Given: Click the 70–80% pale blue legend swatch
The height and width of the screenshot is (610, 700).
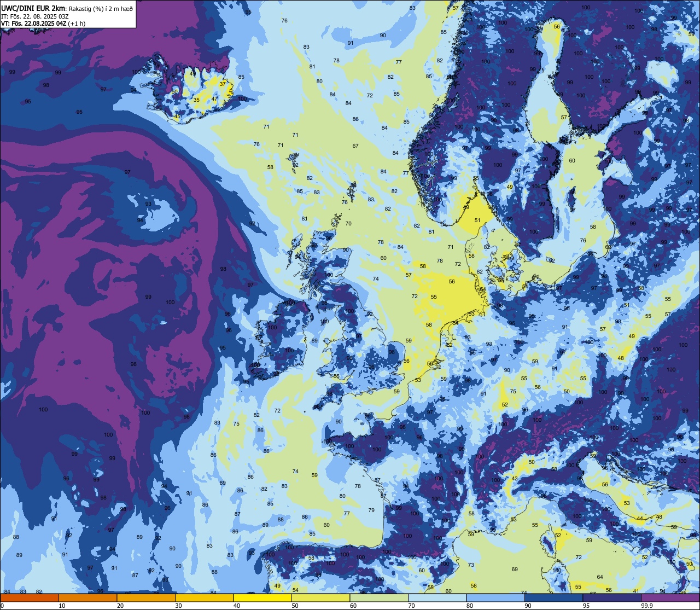Looking at the screenshot, I should [x=437, y=598].
